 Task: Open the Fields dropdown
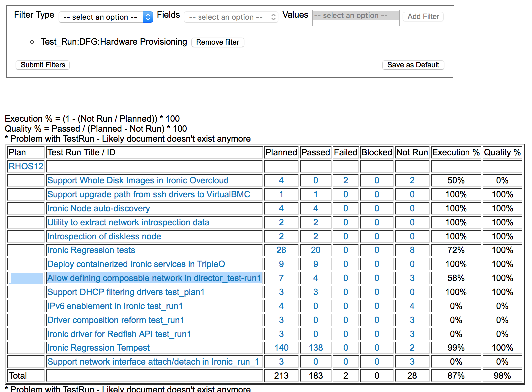pos(231,17)
